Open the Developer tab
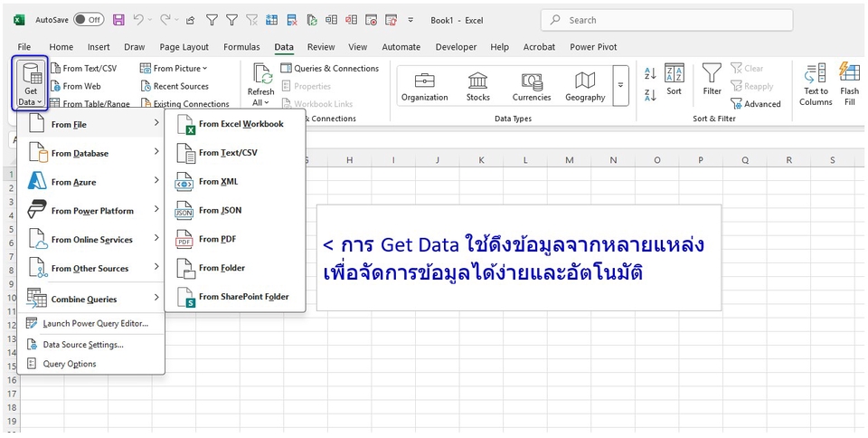The width and height of the screenshot is (868, 438). tap(456, 47)
